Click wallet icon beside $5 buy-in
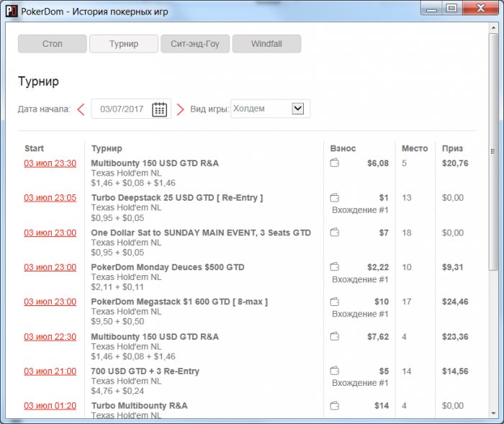The image size is (504, 424). [335, 371]
